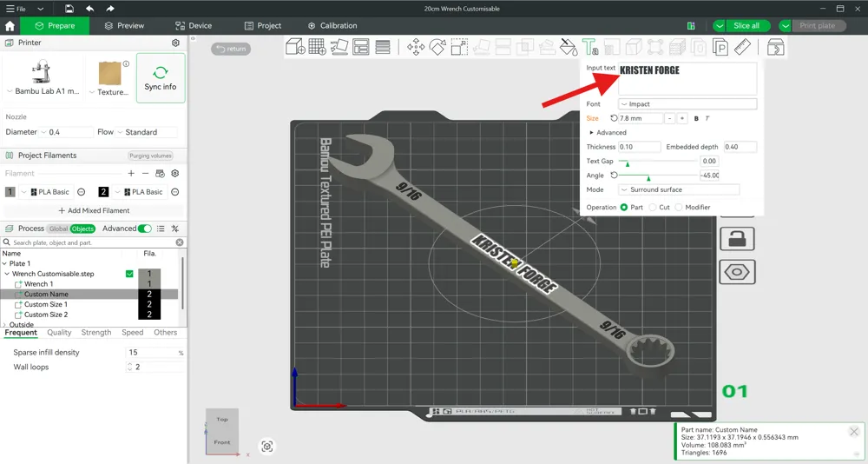Redo the last action
This screenshot has width=868, height=464.
(x=110, y=9)
